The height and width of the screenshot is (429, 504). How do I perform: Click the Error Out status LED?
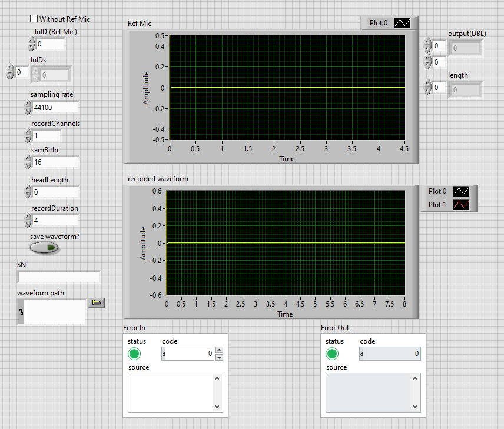tap(332, 354)
